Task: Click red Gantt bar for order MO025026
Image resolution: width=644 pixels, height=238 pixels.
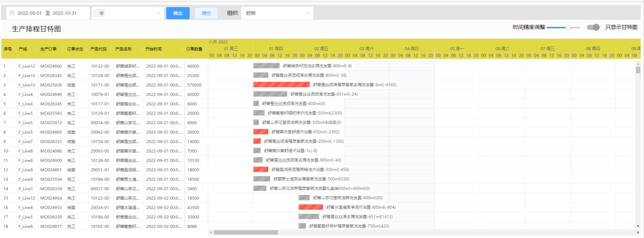Action: click(x=281, y=85)
